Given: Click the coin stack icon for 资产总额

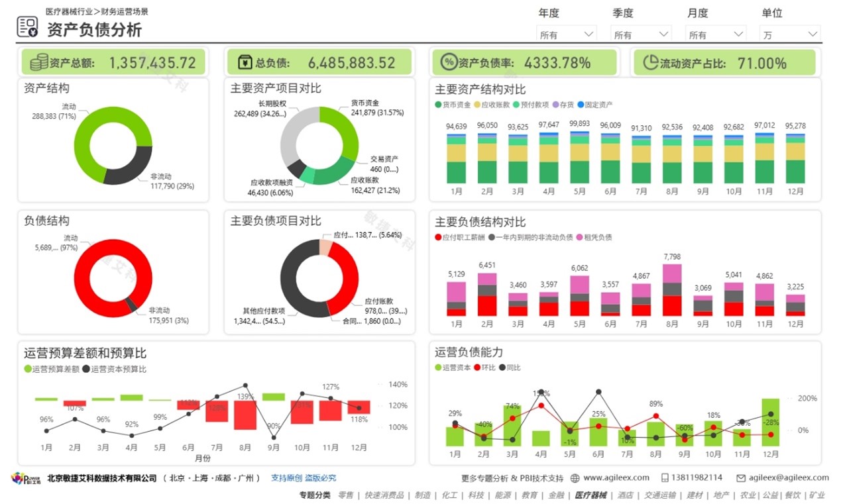Looking at the screenshot, I should tap(39, 62).
